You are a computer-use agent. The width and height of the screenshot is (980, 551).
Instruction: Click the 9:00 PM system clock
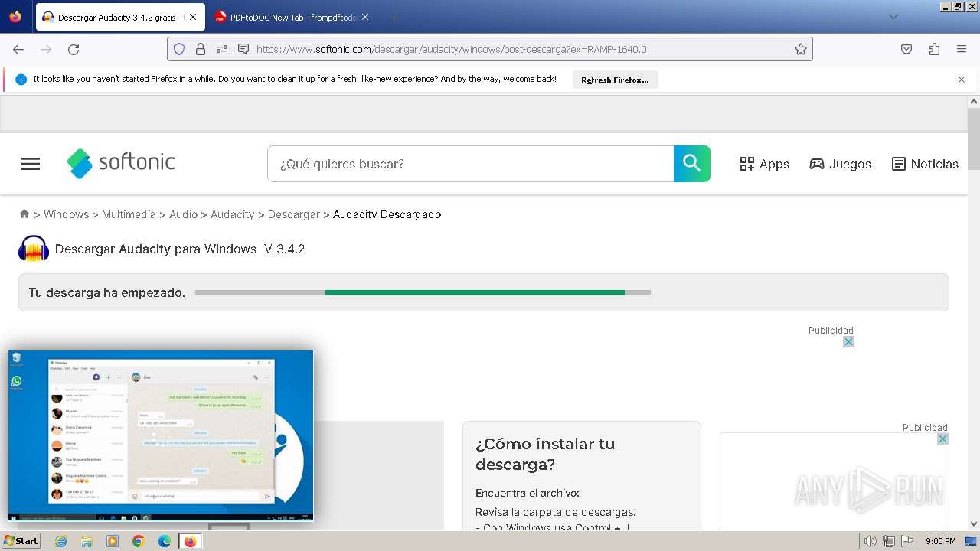coord(941,541)
